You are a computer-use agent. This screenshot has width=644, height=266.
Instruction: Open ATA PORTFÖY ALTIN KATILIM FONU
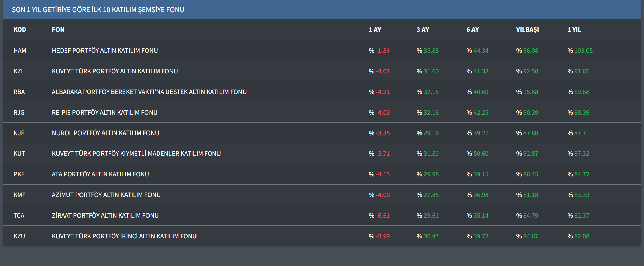100,174
